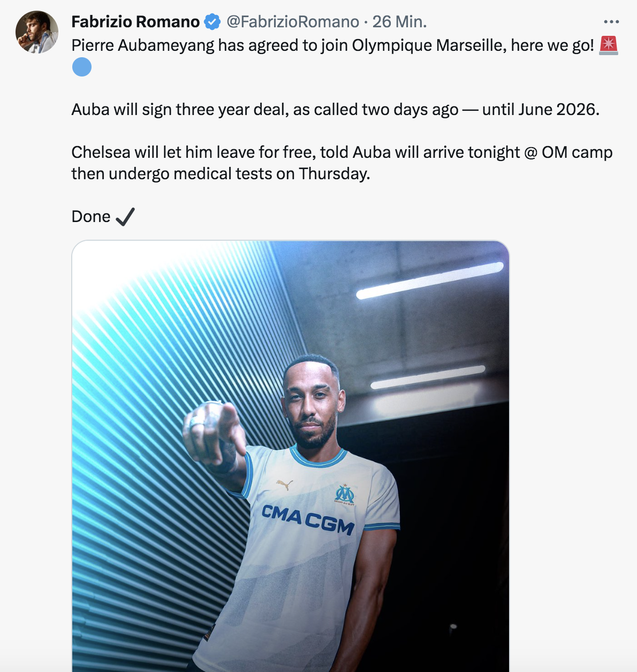Viewport: 637px width, 672px height.
Task: Open the 26 Min. timestamp link
Action: (x=399, y=22)
